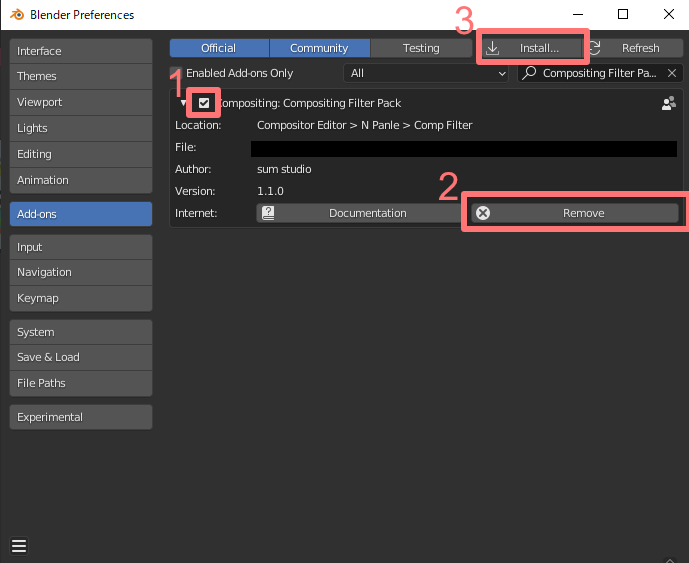689x563 pixels.
Task: Select the Add-ons section
Action: point(81,214)
